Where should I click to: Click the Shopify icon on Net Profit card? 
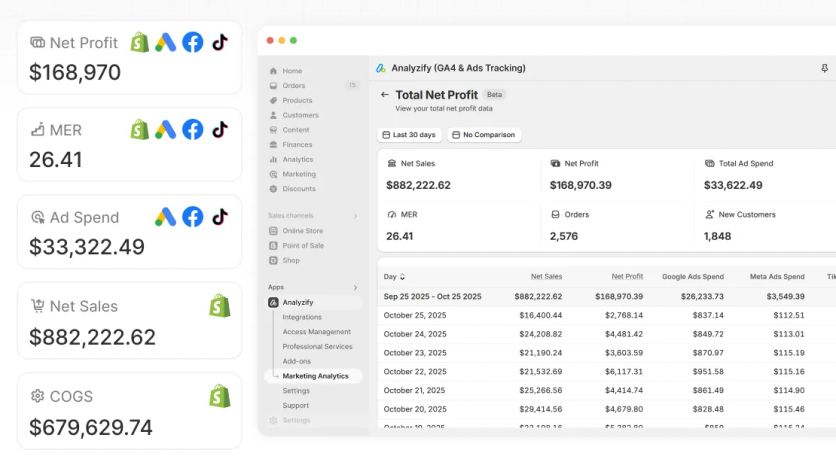tap(140, 42)
